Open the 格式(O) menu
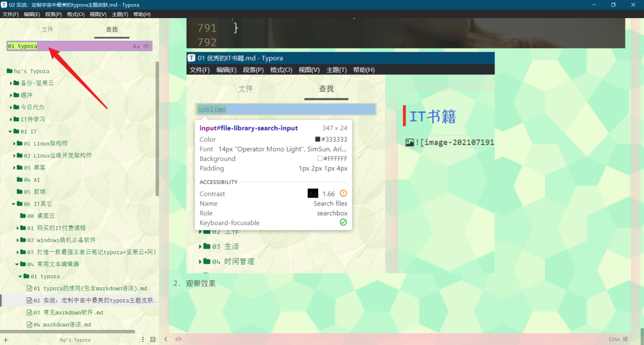Screen dimensions: 644x345 (76, 14)
